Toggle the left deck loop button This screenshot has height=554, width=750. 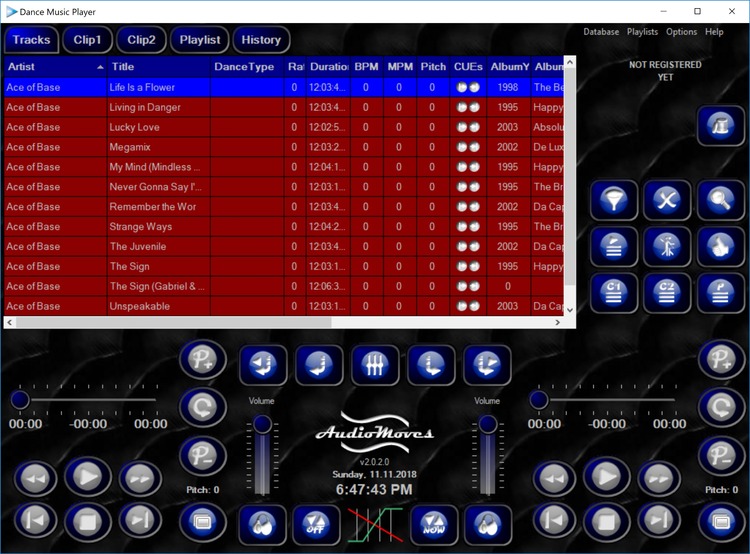coord(203,408)
